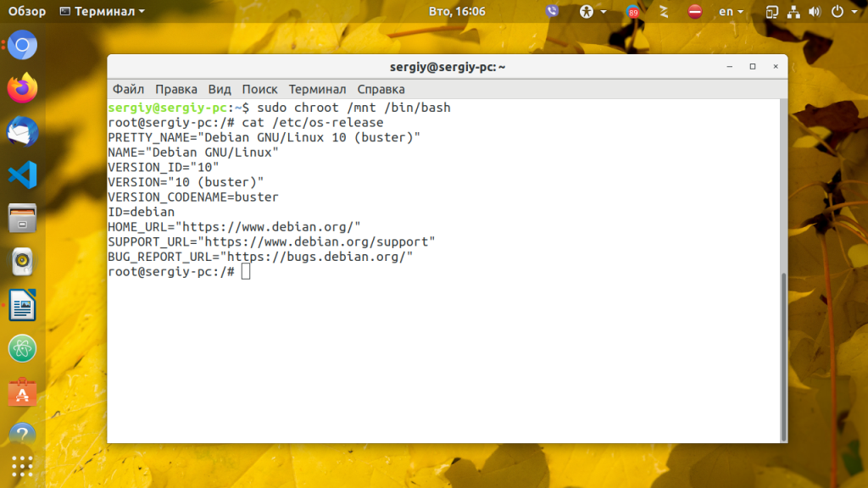Open the Файл menu
This screenshot has height=488, width=868.
[x=128, y=89]
